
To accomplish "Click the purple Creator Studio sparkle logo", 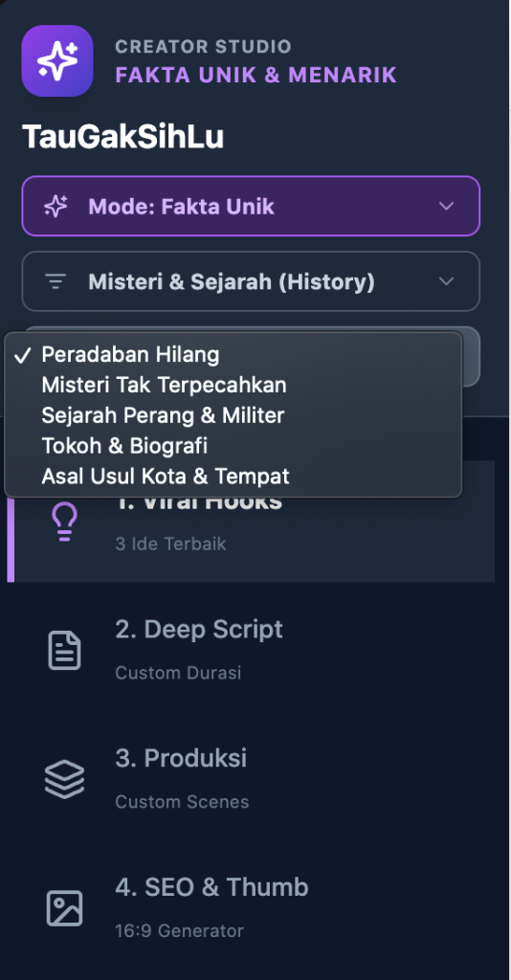I will (57, 60).
